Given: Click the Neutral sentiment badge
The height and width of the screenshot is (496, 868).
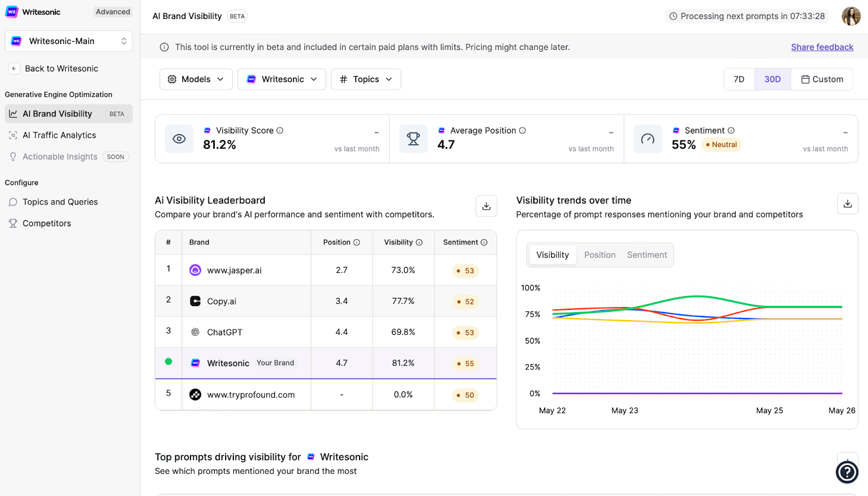Looking at the screenshot, I should tap(722, 144).
